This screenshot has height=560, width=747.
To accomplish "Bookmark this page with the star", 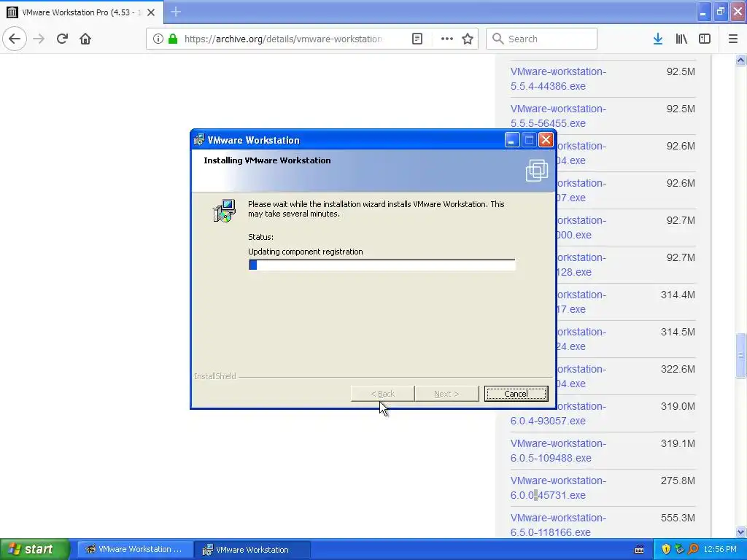I will pos(468,39).
